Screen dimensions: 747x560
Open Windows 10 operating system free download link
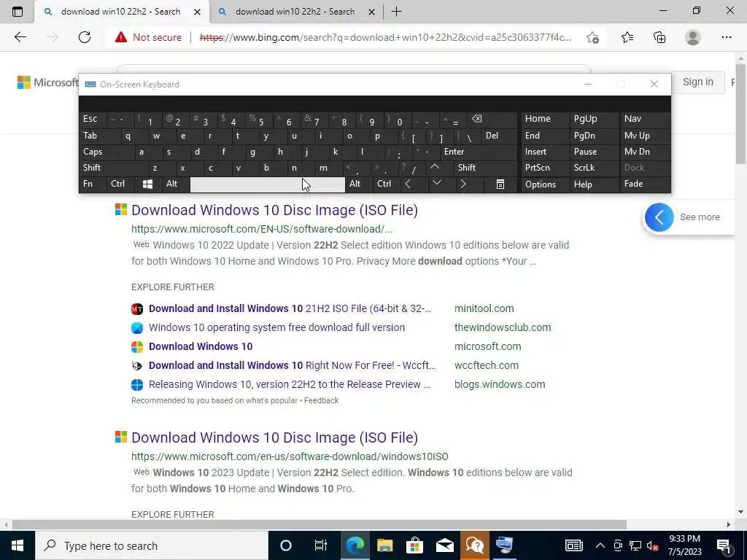click(276, 327)
